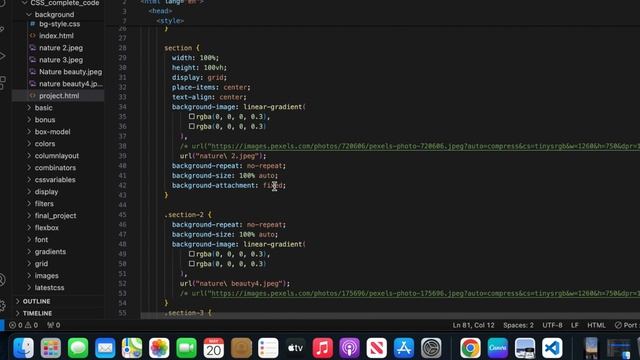Select nature 2.jpeg file
Screen dimensions: 640x360
[61, 48]
